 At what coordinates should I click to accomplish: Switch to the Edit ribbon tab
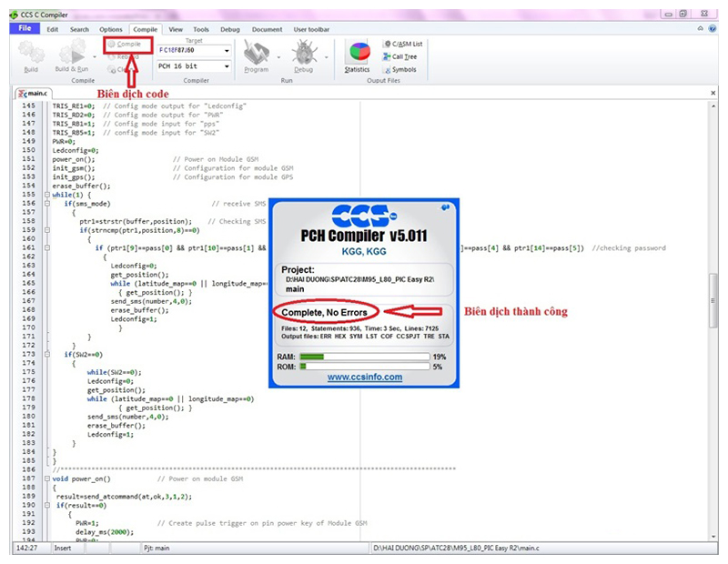click(53, 29)
